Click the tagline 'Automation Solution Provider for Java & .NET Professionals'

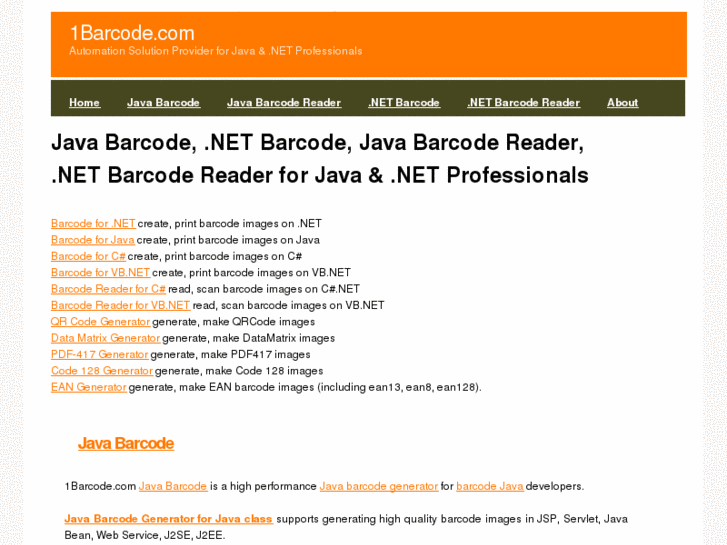pos(216,51)
